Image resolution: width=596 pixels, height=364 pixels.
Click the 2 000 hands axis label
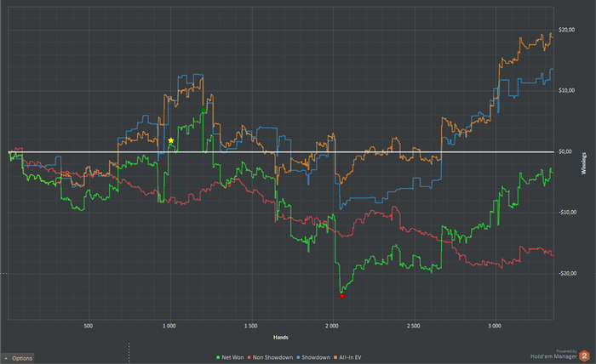click(332, 326)
